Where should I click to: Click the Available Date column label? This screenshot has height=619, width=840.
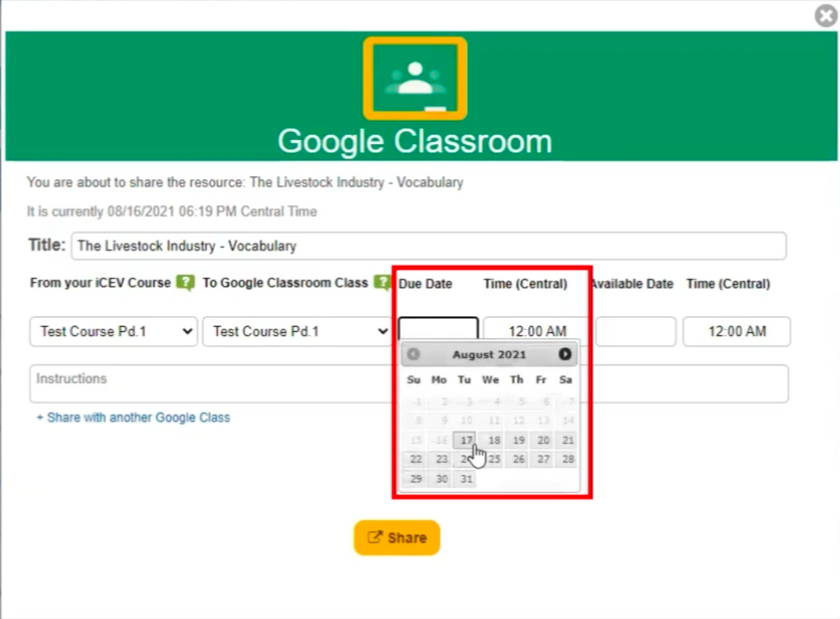pos(633,284)
